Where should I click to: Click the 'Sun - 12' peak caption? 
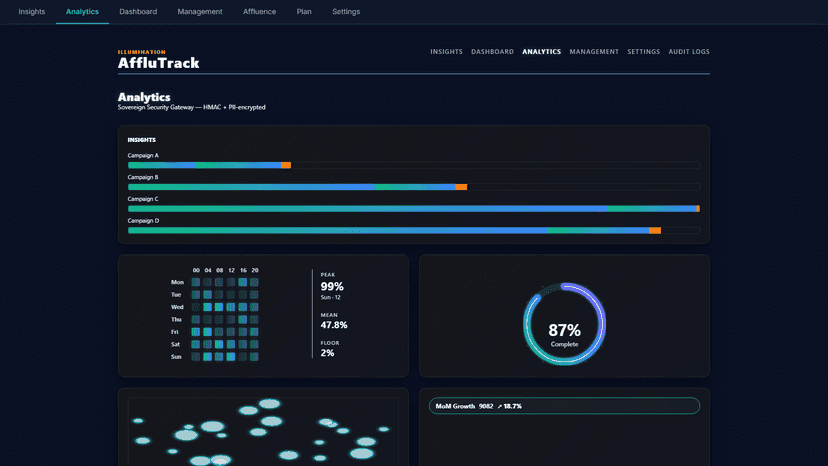point(331,297)
